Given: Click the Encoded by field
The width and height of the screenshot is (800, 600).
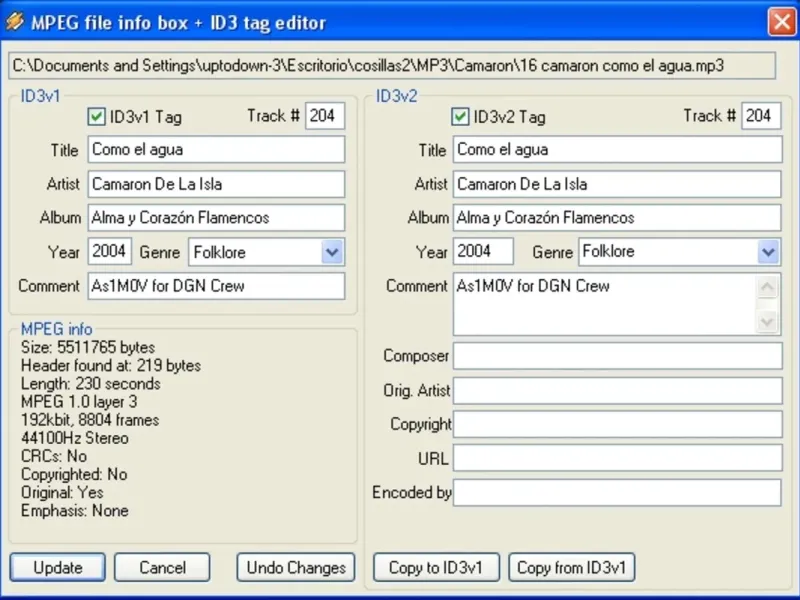Looking at the screenshot, I should point(617,492).
